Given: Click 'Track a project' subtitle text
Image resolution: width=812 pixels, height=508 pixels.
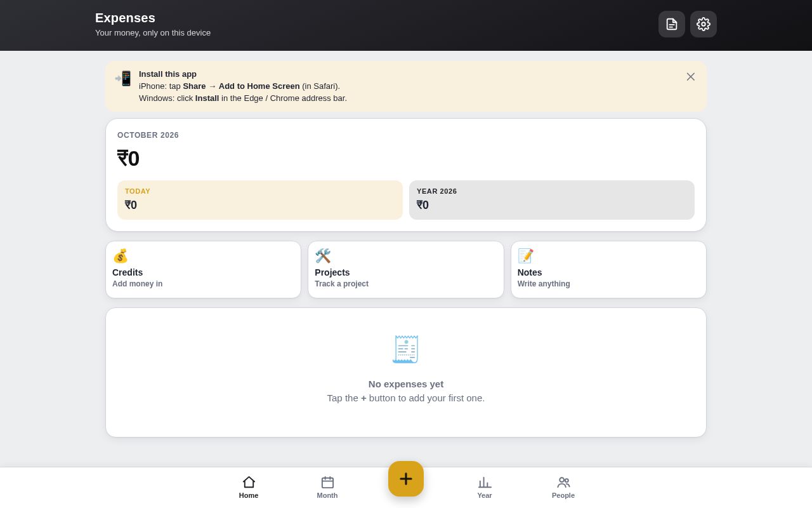Looking at the screenshot, I should click(x=342, y=284).
